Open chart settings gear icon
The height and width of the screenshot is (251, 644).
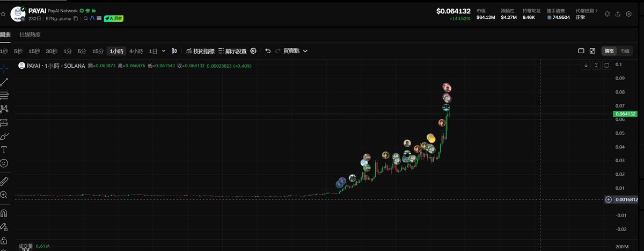[253, 51]
